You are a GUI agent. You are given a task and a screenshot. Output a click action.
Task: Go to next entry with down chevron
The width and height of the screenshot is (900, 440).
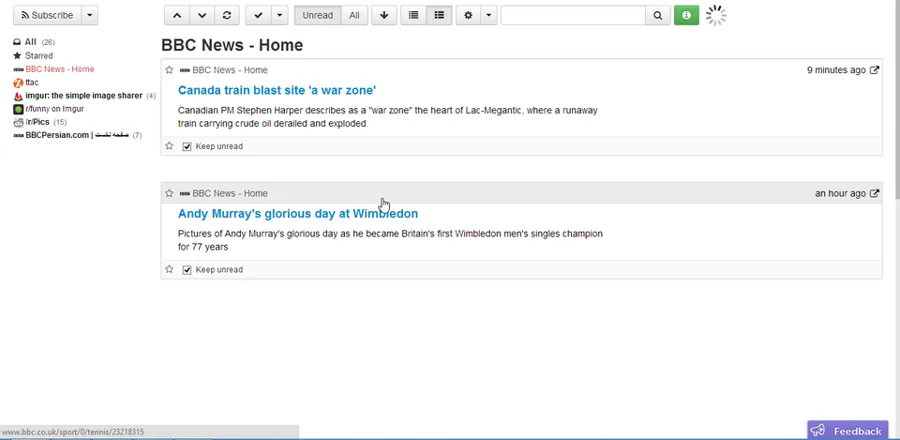click(202, 15)
